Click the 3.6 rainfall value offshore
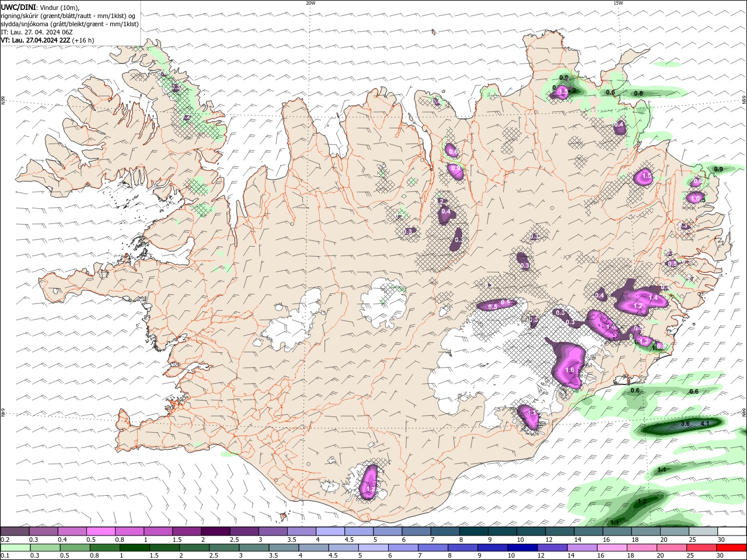 click(x=686, y=423)
